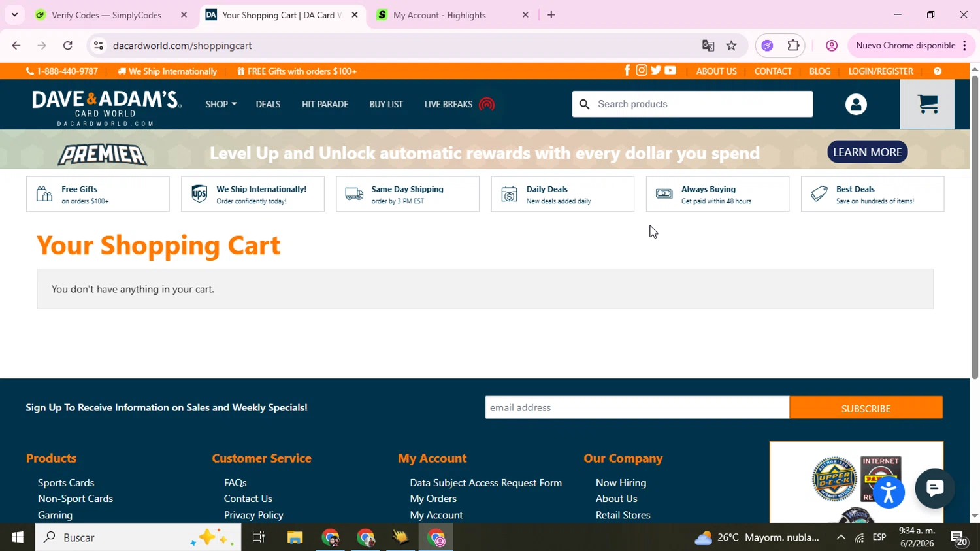Click the Dave & Adam's Card World logo
Image resolution: width=980 pixels, height=551 pixels.
coord(106,108)
